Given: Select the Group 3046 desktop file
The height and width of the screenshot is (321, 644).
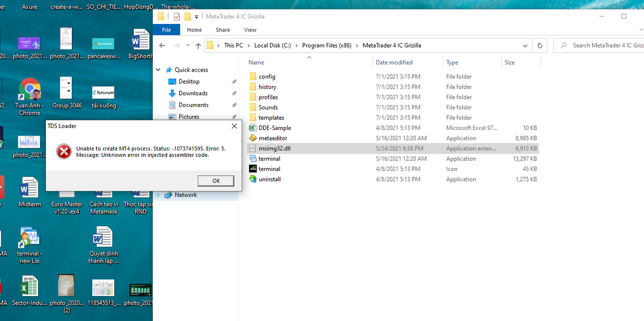Looking at the screenshot, I should [x=66, y=93].
